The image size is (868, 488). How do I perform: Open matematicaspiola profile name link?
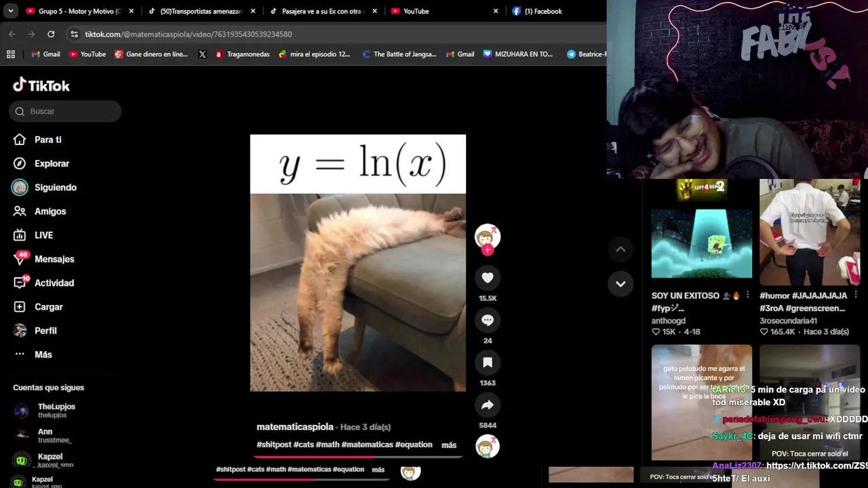[295, 427]
